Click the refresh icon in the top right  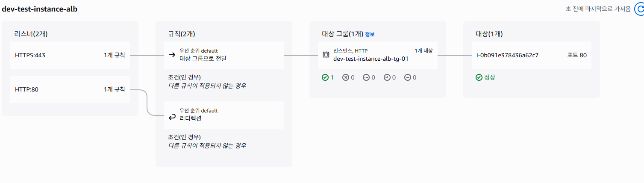pos(639,9)
